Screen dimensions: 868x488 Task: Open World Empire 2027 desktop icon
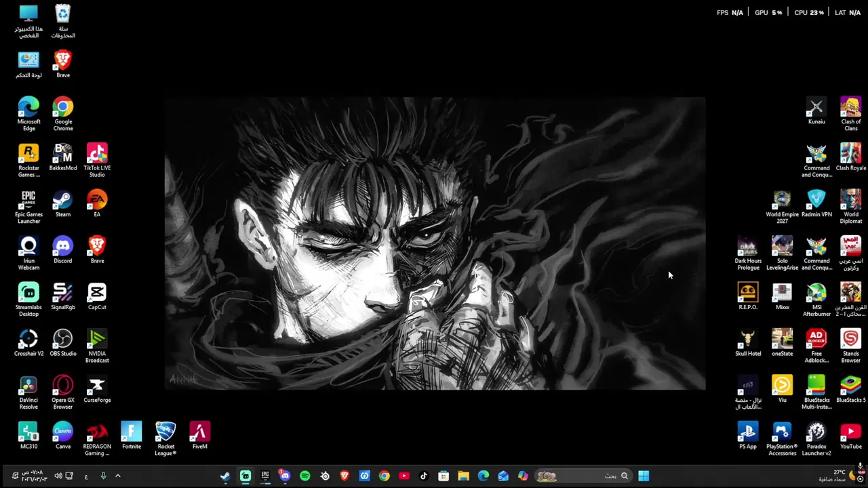[782, 207]
